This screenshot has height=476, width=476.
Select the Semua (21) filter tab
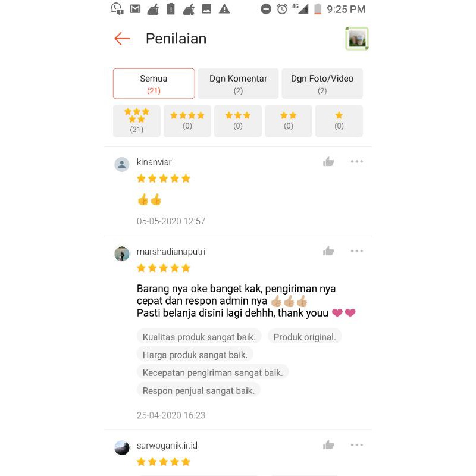pyautogui.click(x=154, y=84)
